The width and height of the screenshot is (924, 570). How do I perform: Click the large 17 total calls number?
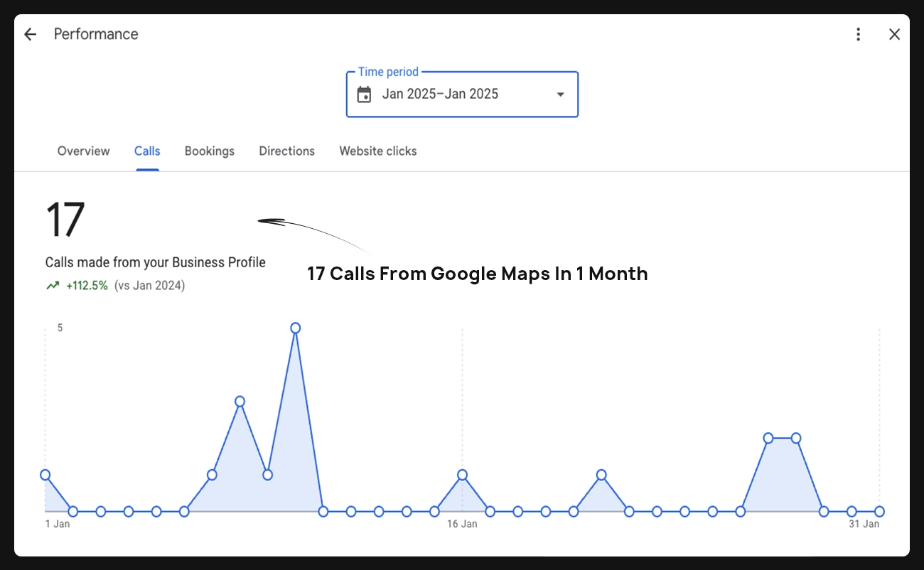[65, 220]
